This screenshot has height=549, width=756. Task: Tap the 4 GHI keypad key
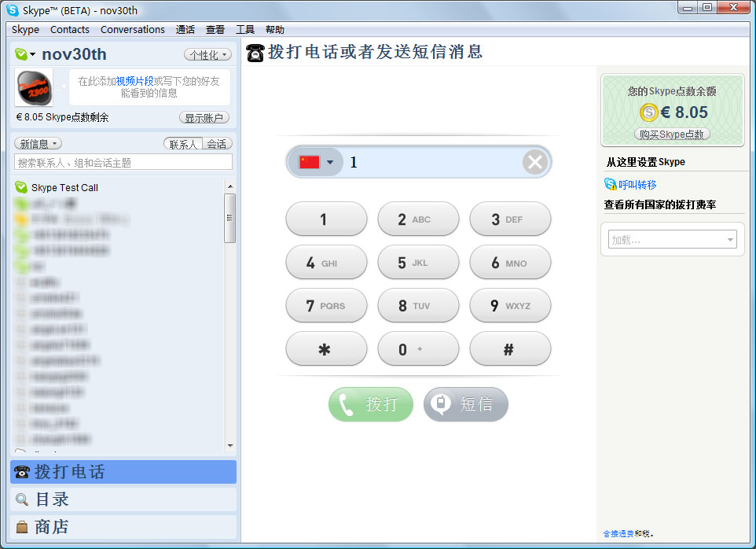(326, 263)
